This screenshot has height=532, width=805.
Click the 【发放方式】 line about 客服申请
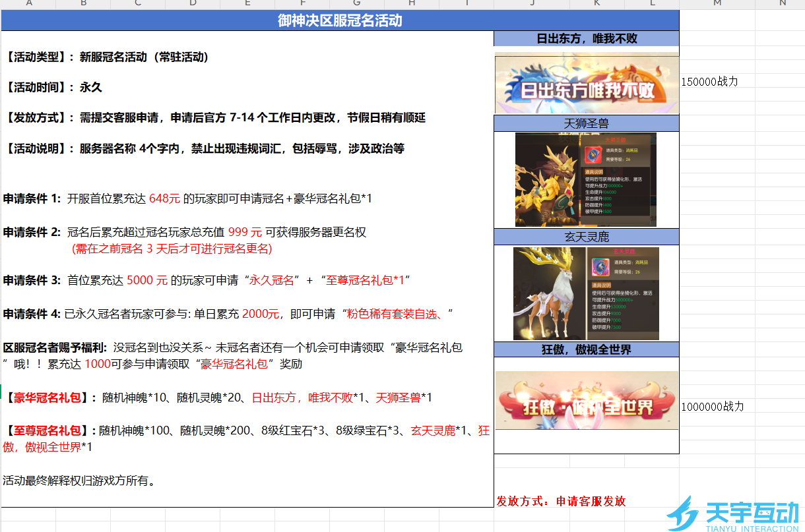click(214, 118)
